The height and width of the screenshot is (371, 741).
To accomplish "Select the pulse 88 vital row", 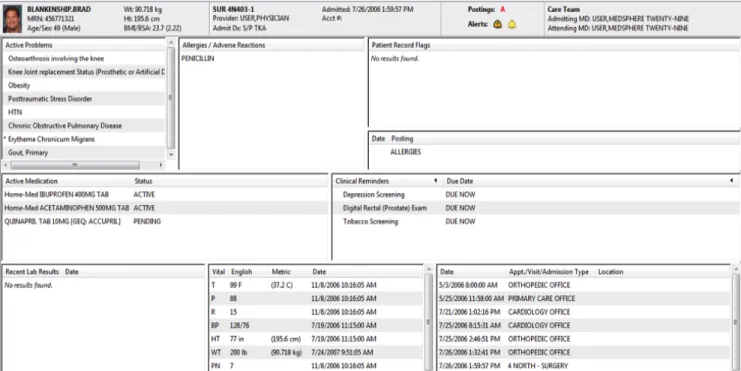I will coord(316,299).
